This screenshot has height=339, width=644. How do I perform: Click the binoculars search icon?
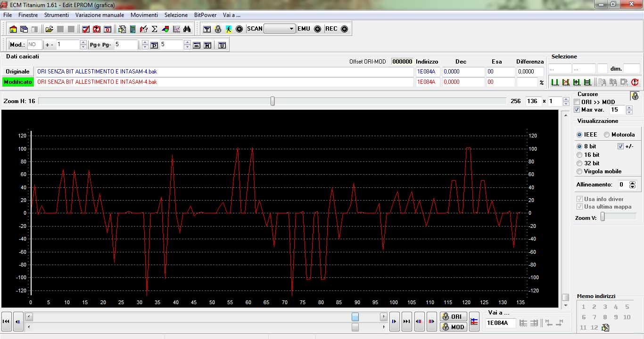[x=187, y=29]
